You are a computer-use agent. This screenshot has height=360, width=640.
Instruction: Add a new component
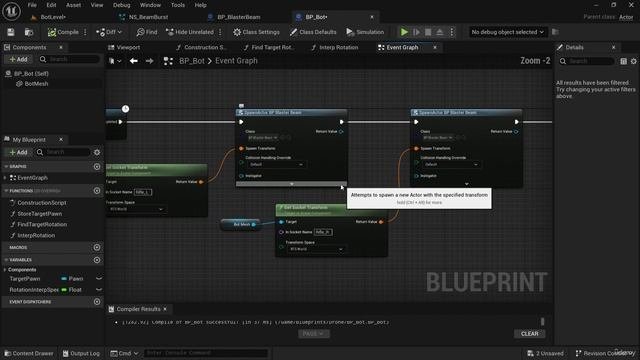[x=18, y=59]
